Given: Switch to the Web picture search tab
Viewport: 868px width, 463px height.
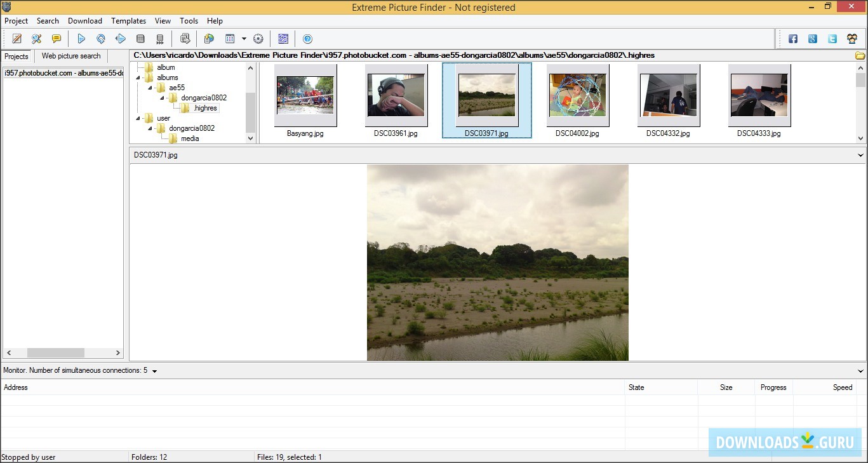Looking at the screenshot, I should click(70, 56).
